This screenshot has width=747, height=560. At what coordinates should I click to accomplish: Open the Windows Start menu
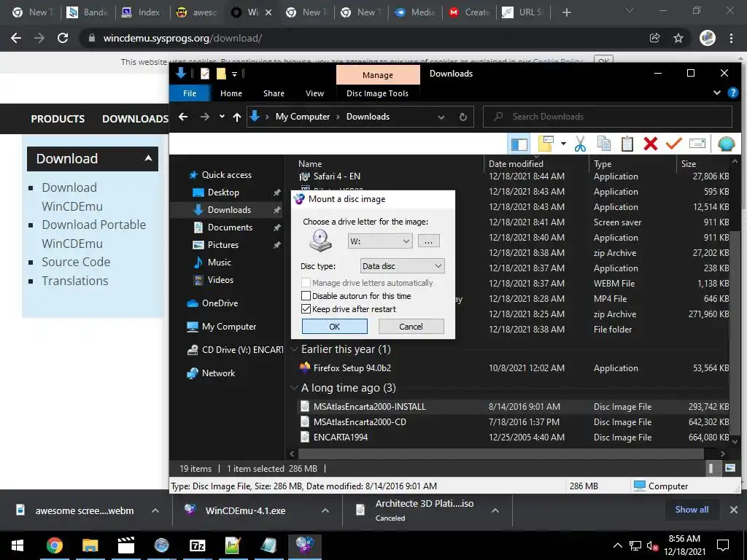pos(18,545)
